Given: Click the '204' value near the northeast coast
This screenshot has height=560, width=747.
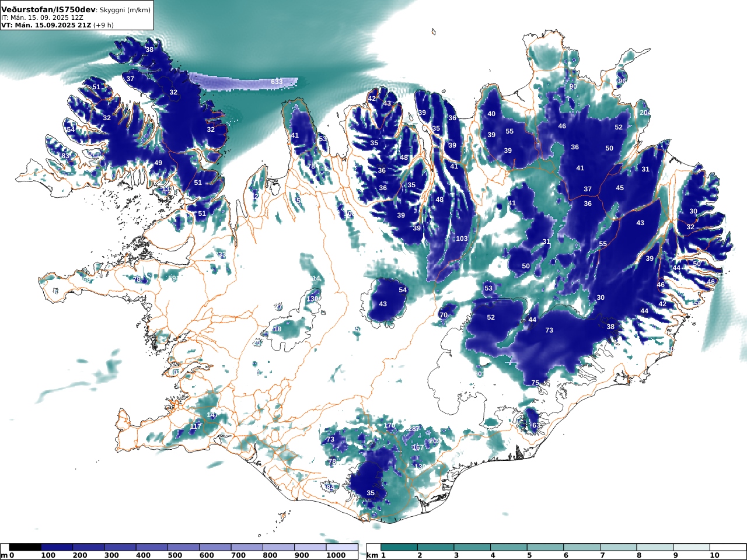Looking at the screenshot, I should (645, 113).
